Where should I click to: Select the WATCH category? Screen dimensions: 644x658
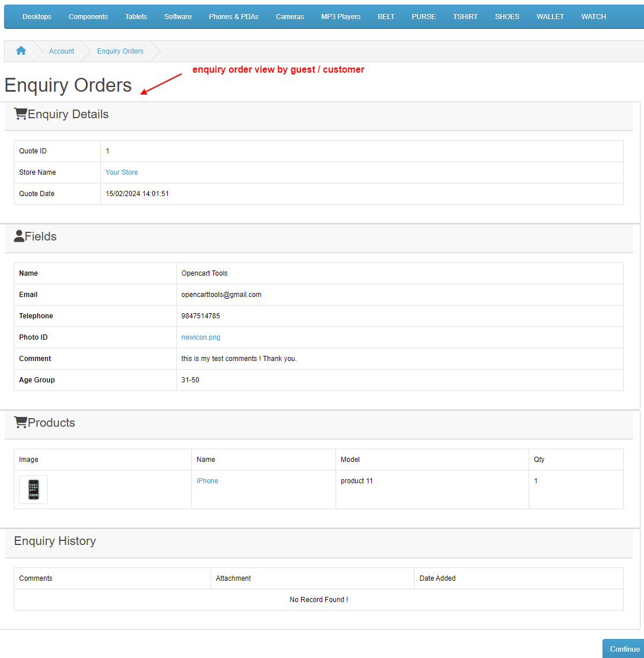[593, 17]
